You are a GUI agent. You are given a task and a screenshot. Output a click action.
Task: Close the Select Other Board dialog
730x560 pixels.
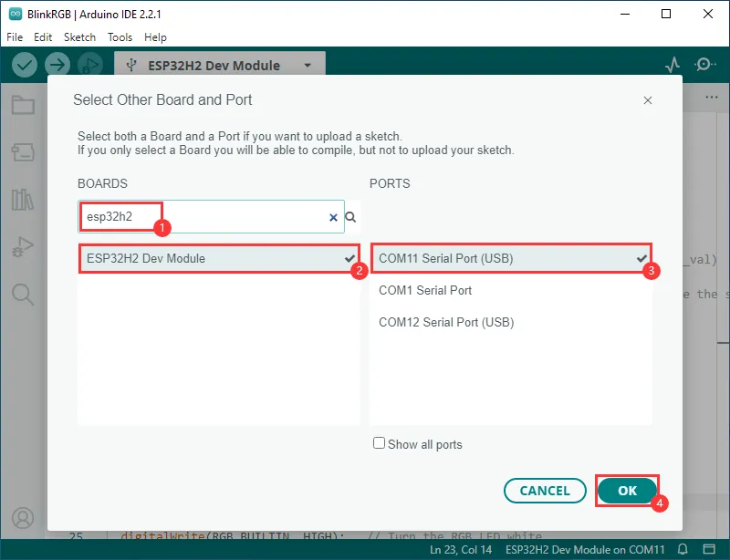(x=648, y=100)
